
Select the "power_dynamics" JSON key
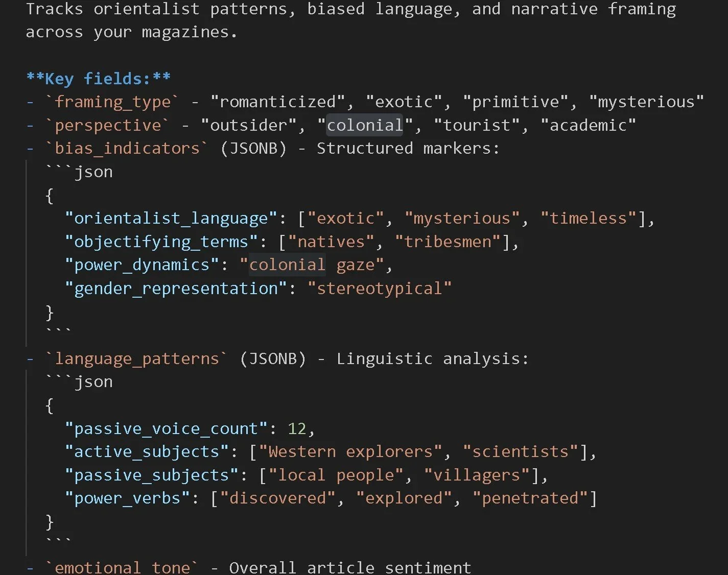click(142, 265)
